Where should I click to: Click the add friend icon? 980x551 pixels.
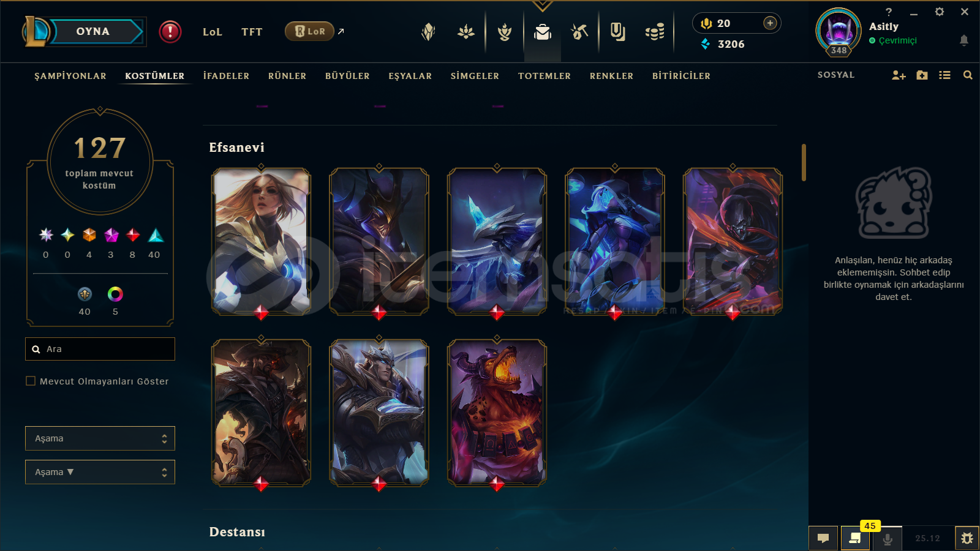(x=899, y=75)
